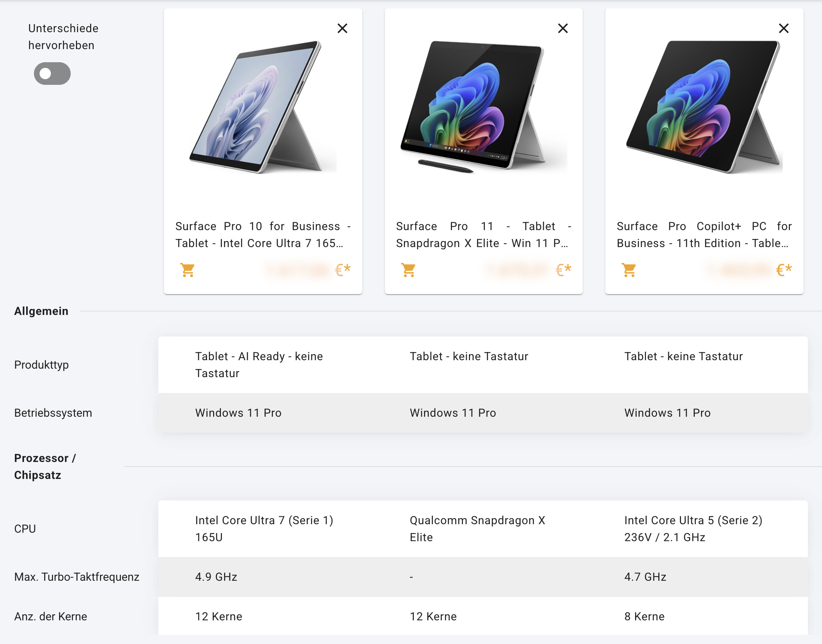Click the Unterschiede hervorheben label text
Screen dimensions: 822x644
click(x=63, y=36)
